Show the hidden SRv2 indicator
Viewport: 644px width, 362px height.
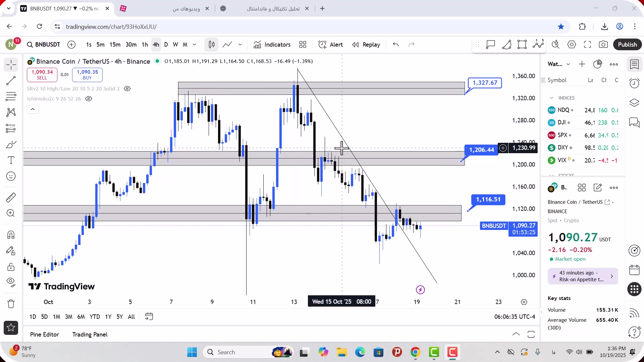point(127,89)
